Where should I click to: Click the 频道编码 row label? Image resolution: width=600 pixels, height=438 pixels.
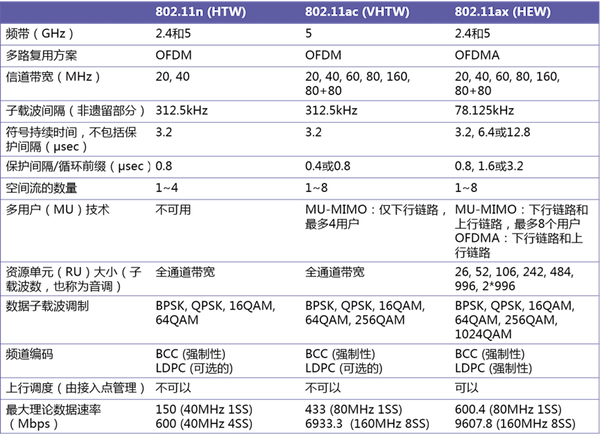[x=29, y=354]
